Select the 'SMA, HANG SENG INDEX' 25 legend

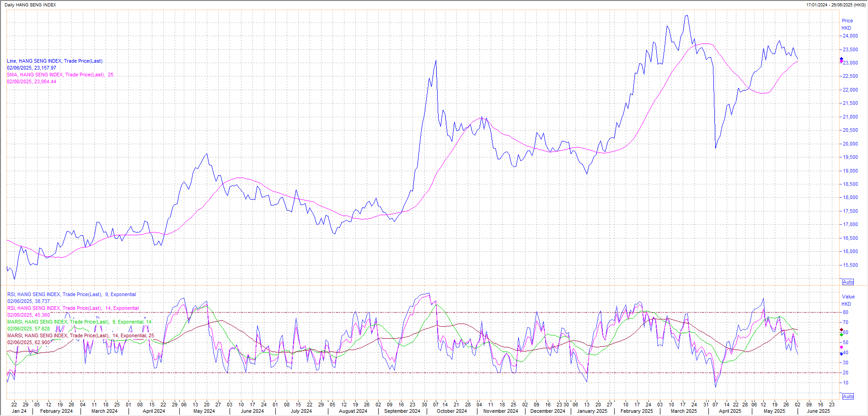pyautogui.click(x=60, y=75)
